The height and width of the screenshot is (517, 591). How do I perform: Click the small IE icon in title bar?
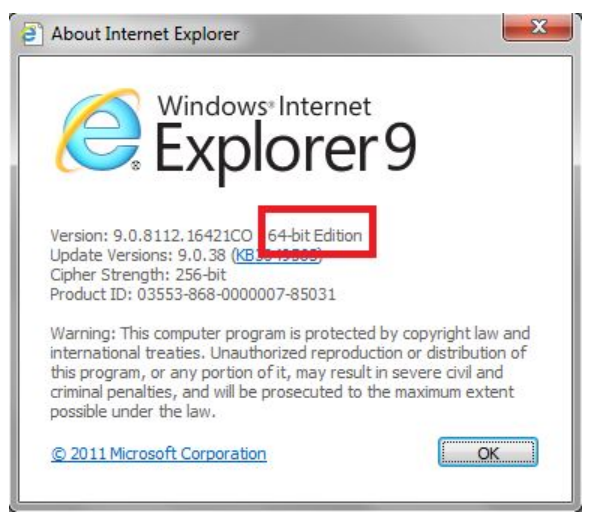coord(32,34)
